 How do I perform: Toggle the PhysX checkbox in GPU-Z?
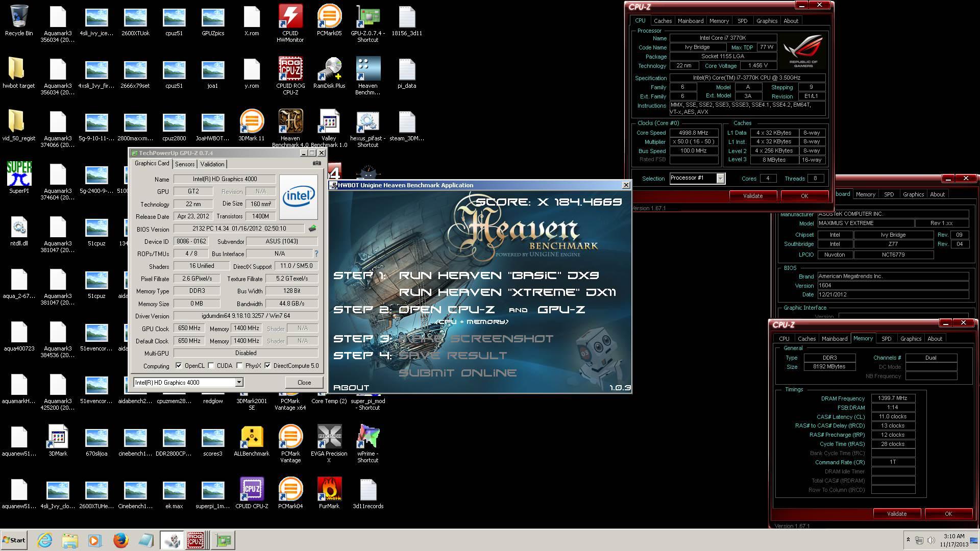239,365
